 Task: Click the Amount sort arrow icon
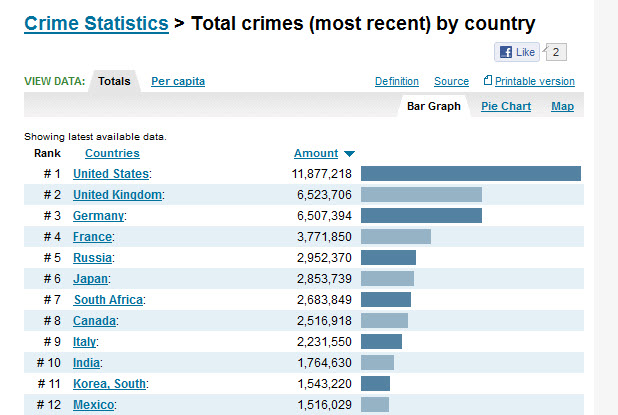click(x=349, y=154)
